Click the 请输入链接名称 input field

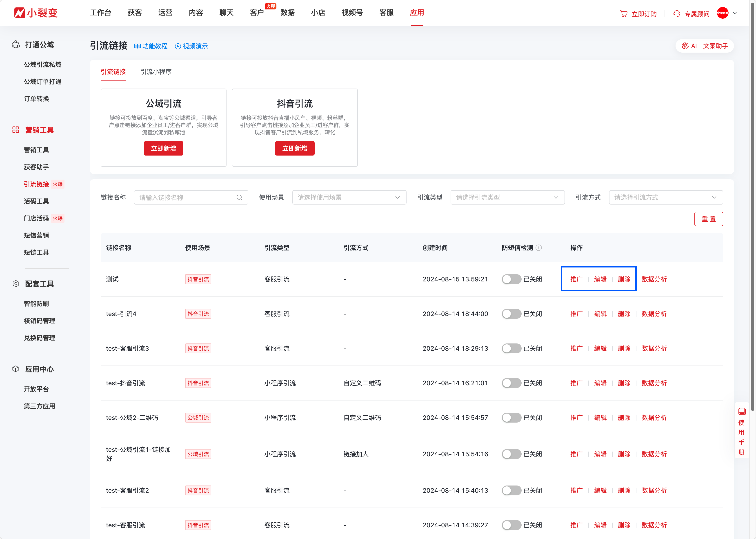186,198
